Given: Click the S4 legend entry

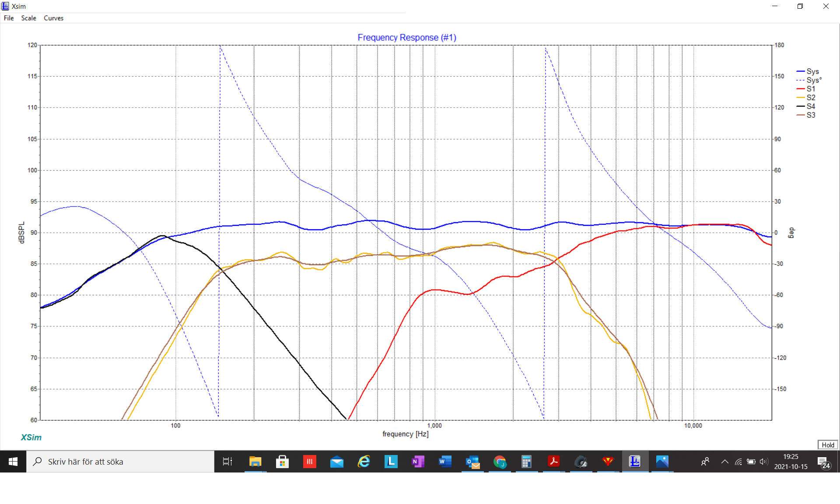Looking at the screenshot, I should tap(806, 106).
